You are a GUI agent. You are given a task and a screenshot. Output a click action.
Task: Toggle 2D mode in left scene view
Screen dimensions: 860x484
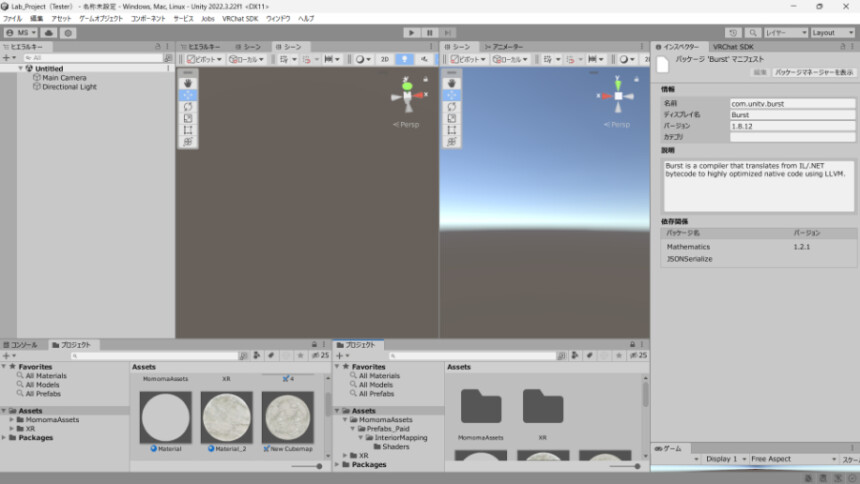point(384,59)
